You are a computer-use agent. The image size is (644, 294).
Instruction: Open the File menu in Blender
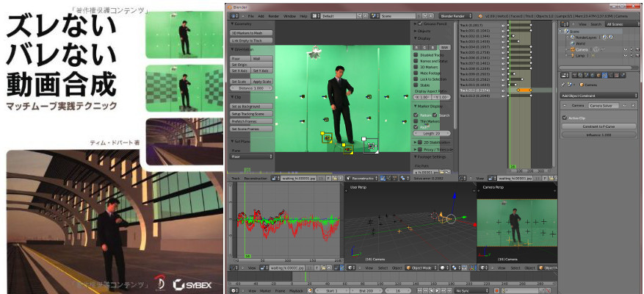[x=250, y=15]
